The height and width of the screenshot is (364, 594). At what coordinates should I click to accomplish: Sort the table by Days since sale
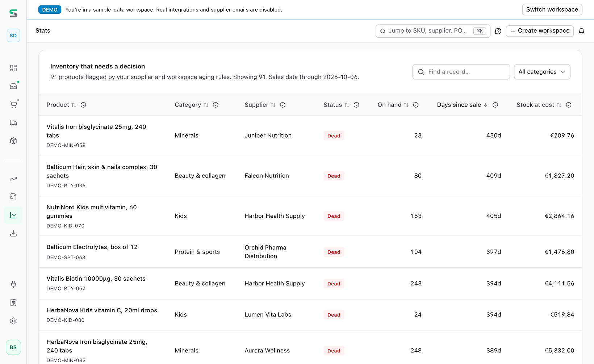pos(463,105)
